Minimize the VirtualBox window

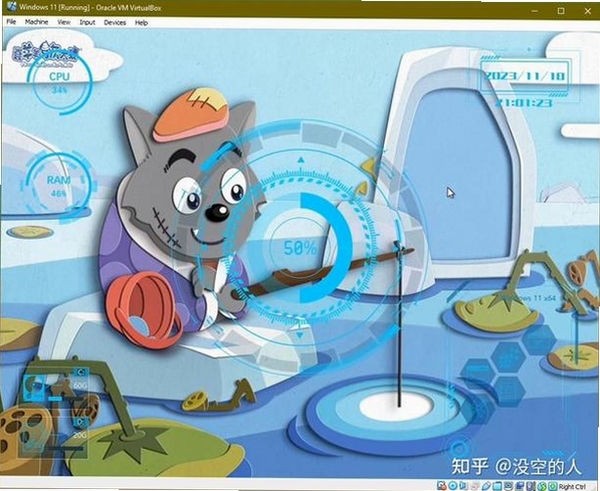point(535,11)
